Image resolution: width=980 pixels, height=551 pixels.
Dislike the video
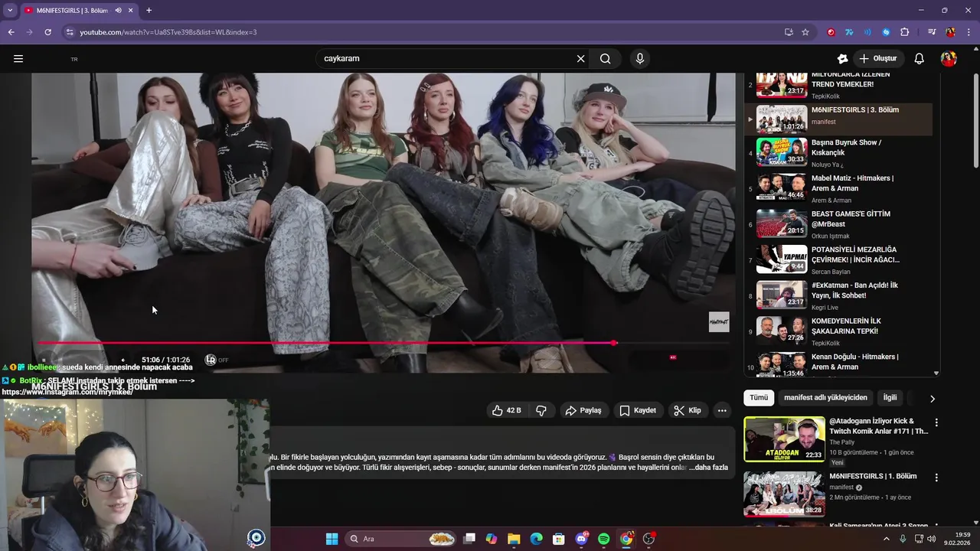click(541, 410)
